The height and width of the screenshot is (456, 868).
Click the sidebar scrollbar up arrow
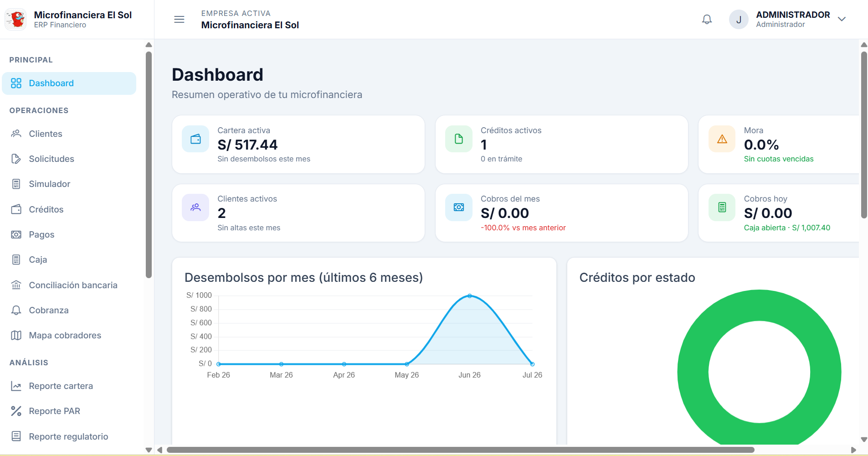[x=149, y=45]
